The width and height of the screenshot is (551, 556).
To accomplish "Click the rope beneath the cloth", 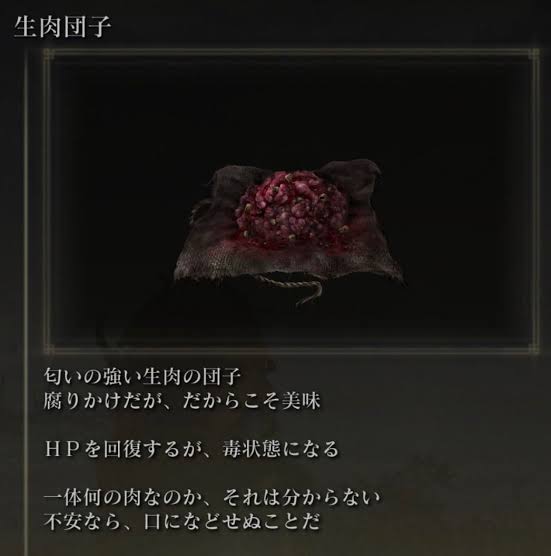I will (291, 289).
